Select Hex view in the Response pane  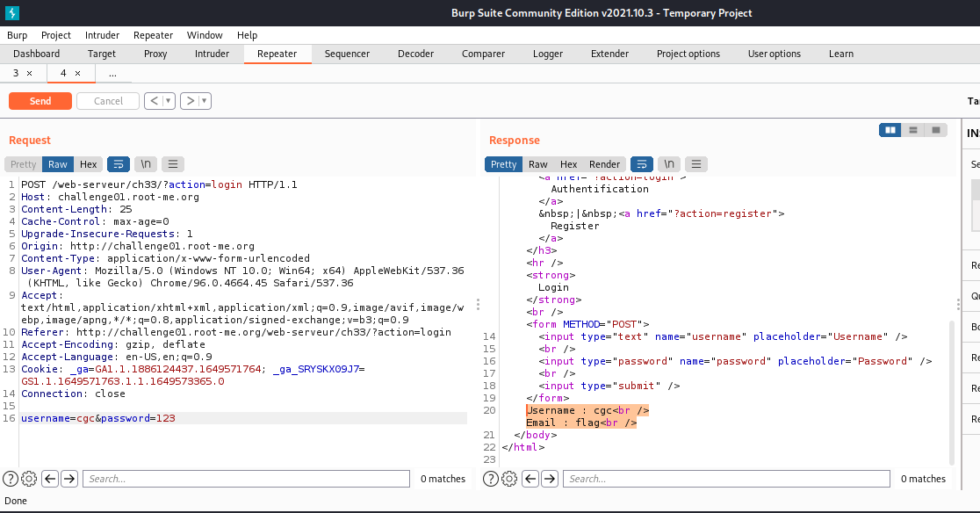(569, 164)
